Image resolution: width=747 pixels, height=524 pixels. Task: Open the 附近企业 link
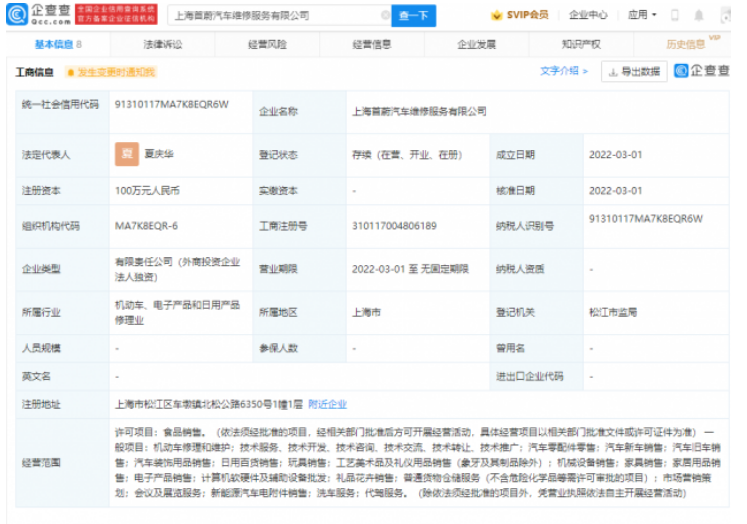(327, 404)
